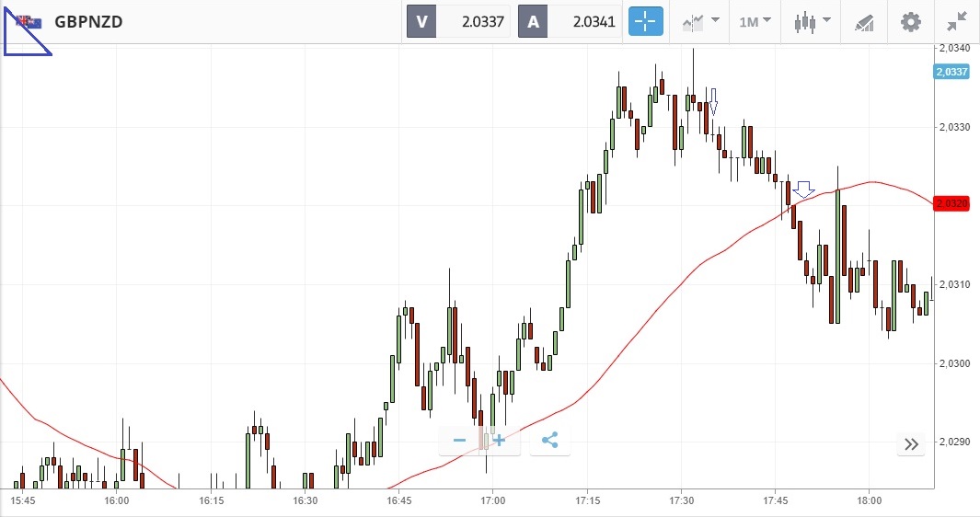980x517 pixels.
Task: Click the wide down arrow marker near 17:50
Action: 804,190
